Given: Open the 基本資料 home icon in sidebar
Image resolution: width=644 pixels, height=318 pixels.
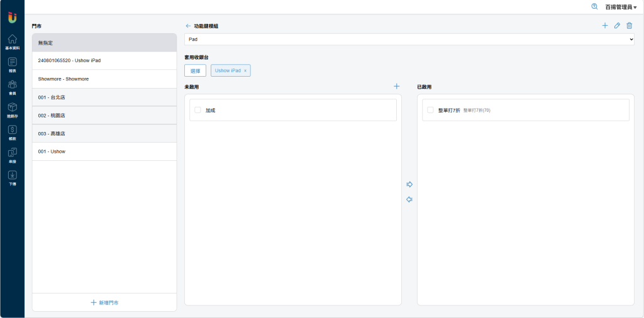Looking at the screenshot, I should [12, 40].
